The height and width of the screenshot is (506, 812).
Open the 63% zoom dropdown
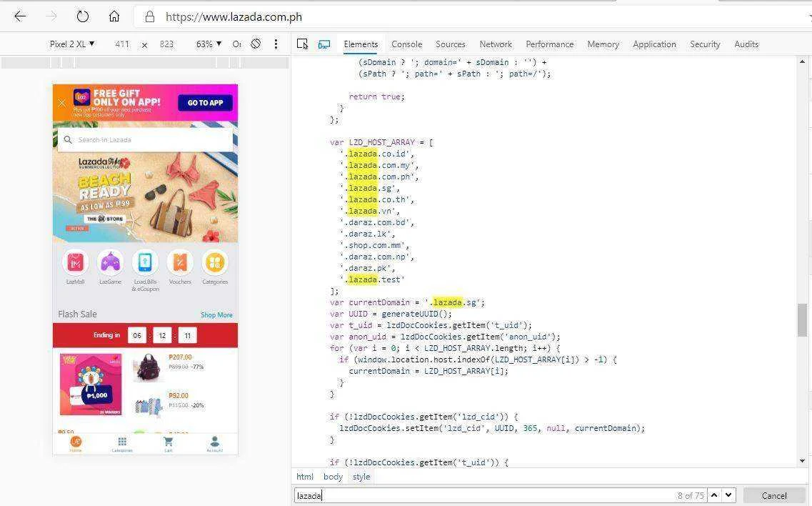pos(209,44)
